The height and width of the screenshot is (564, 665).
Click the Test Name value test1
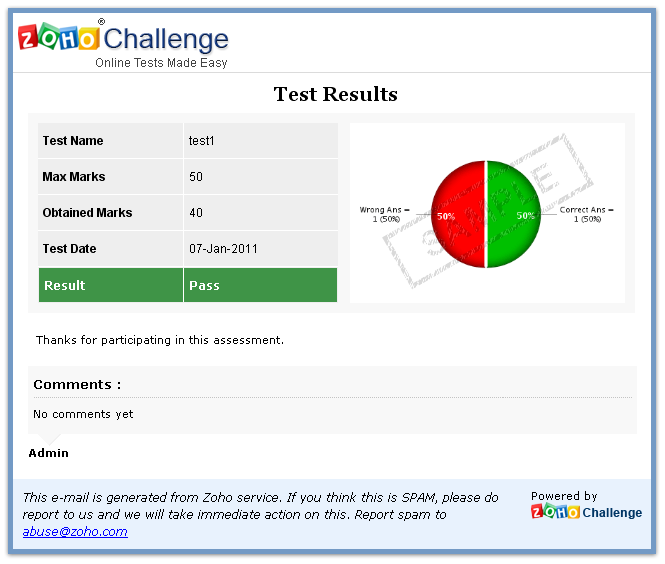pos(202,141)
